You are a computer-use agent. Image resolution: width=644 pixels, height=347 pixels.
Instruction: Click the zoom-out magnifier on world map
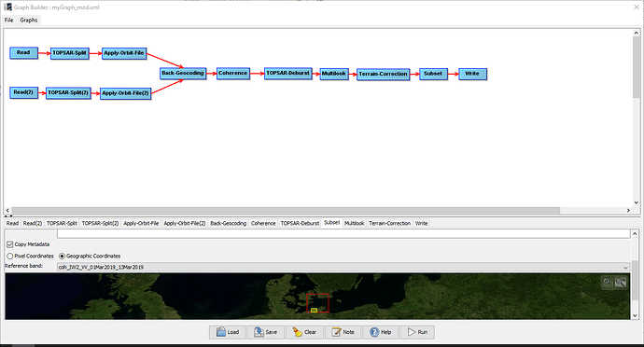pos(621,282)
